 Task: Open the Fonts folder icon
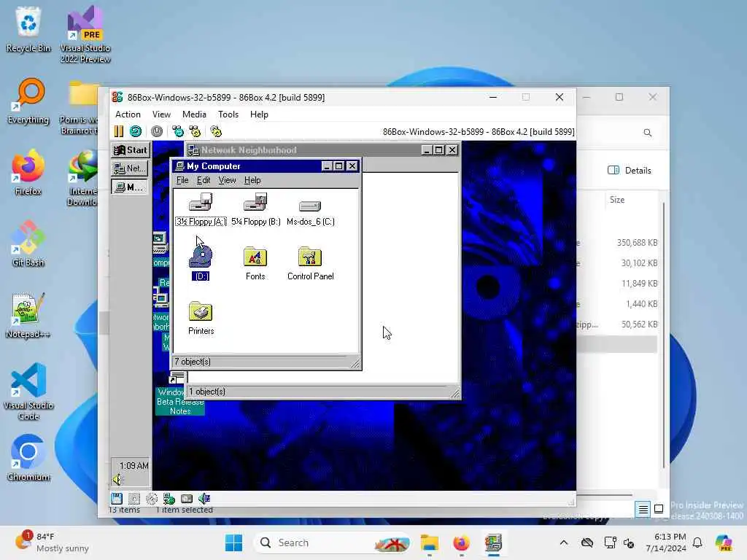(x=255, y=263)
